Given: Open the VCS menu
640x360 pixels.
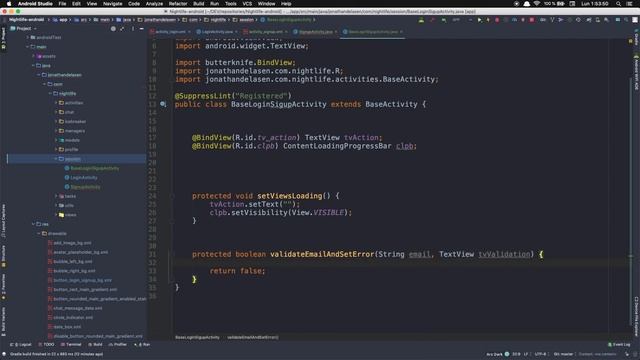Looking at the screenshot, I should pyautogui.click(x=247, y=4).
